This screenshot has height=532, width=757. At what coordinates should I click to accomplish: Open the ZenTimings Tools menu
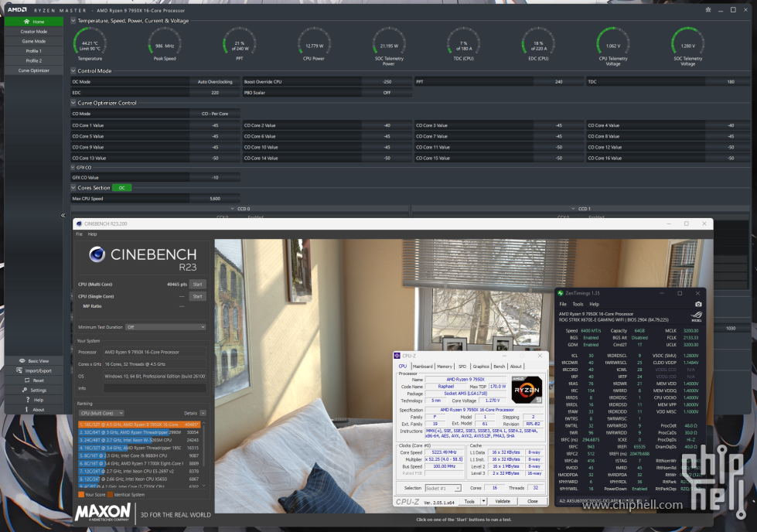point(578,304)
